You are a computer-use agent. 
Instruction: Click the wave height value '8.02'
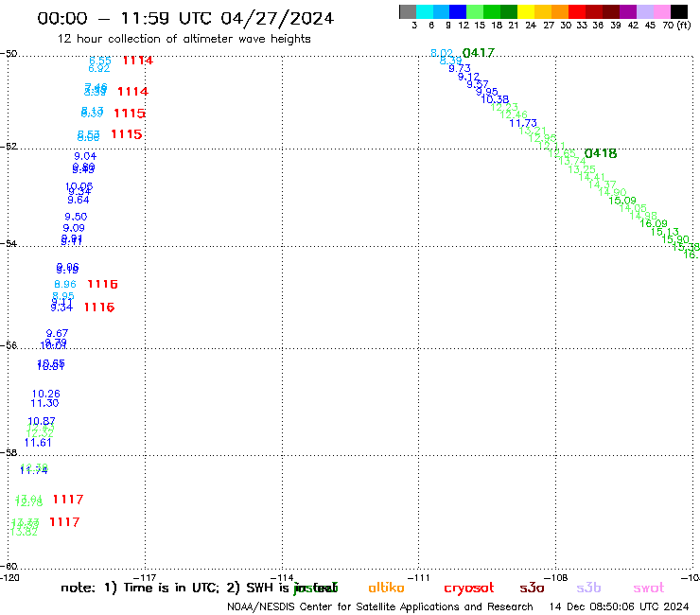point(442,53)
